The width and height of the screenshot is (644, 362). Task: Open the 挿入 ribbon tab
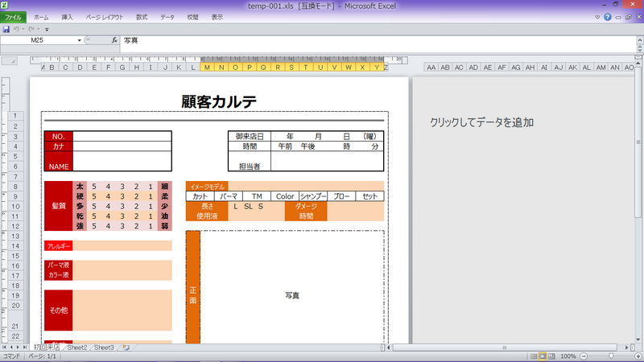[67, 17]
